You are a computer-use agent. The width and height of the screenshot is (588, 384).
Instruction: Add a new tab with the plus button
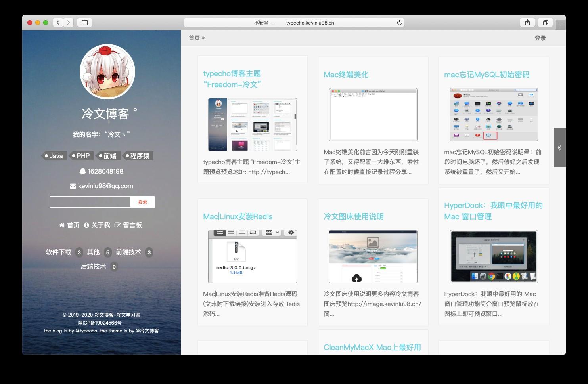tap(561, 25)
